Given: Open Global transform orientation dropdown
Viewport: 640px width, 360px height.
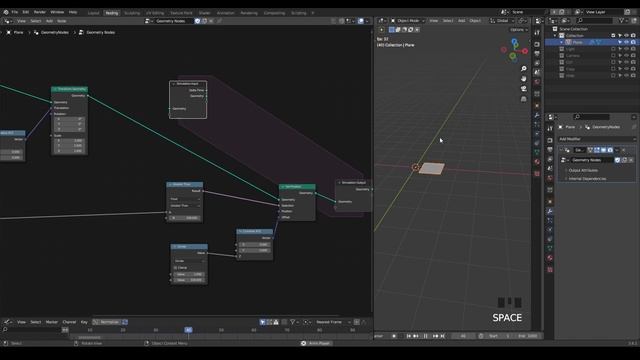Looking at the screenshot, I should pos(502,21).
